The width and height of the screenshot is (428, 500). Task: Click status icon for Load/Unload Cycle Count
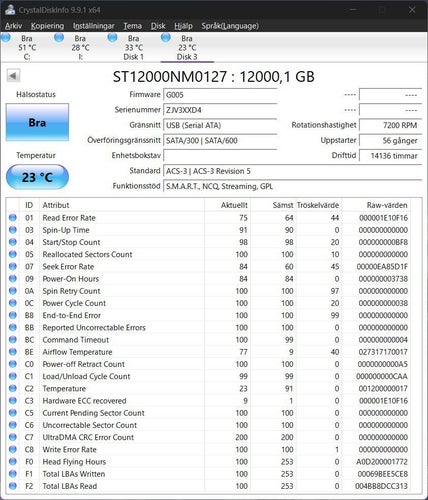(x=13, y=376)
